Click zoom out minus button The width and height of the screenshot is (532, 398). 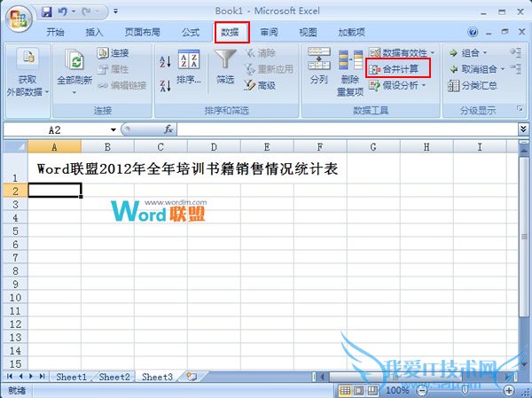[421, 390]
